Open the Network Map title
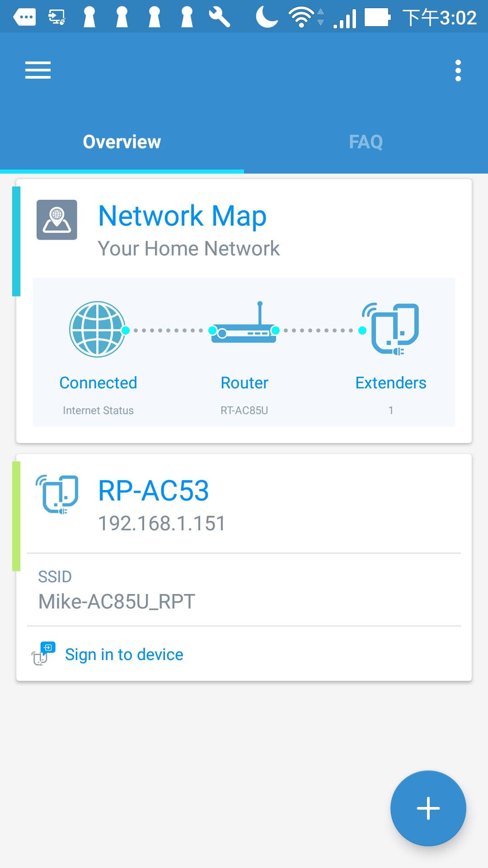The image size is (488, 868). pyautogui.click(x=182, y=216)
